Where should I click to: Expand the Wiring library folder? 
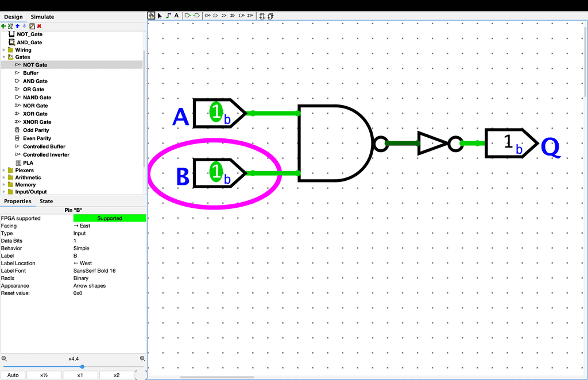point(4,50)
